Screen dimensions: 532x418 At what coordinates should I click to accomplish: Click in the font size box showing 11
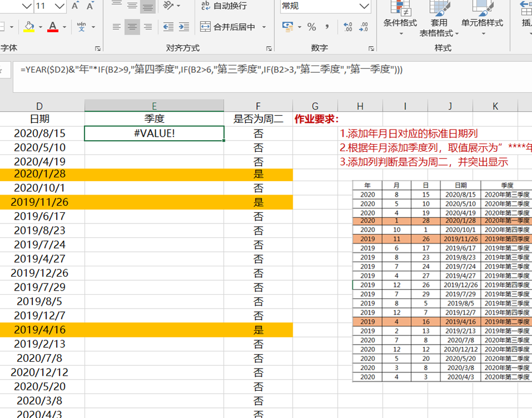pyautogui.click(x=44, y=6)
